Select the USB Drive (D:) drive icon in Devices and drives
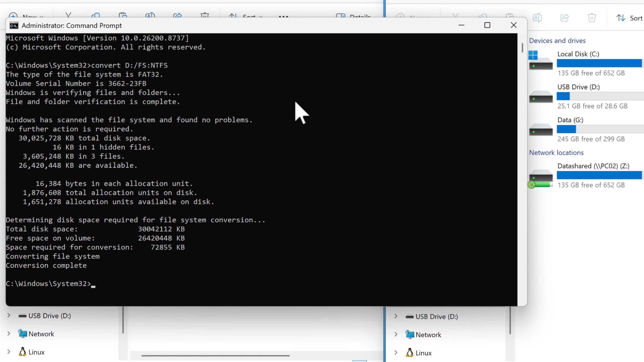 click(541, 97)
